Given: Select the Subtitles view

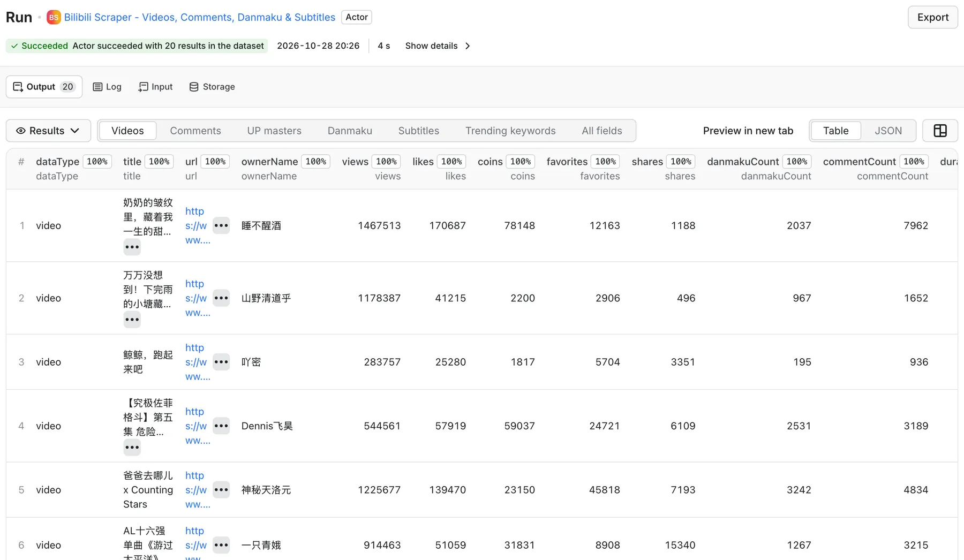Looking at the screenshot, I should pyautogui.click(x=419, y=131).
